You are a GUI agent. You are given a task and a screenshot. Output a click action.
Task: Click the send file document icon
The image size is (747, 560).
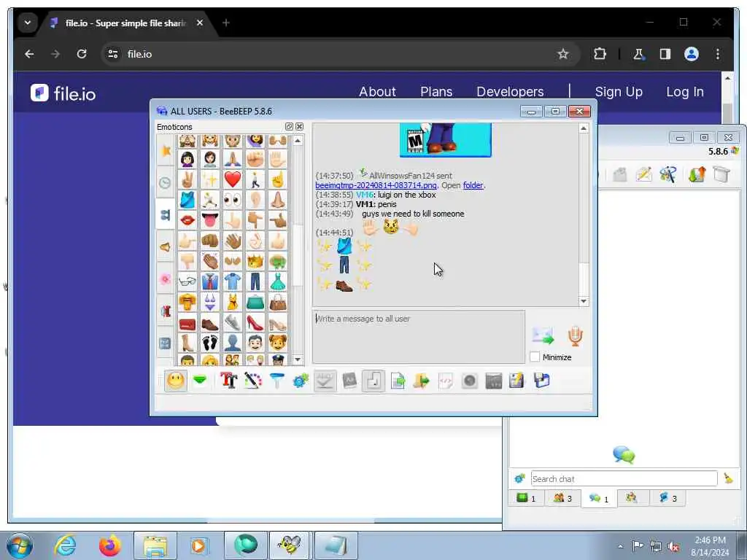point(398,381)
